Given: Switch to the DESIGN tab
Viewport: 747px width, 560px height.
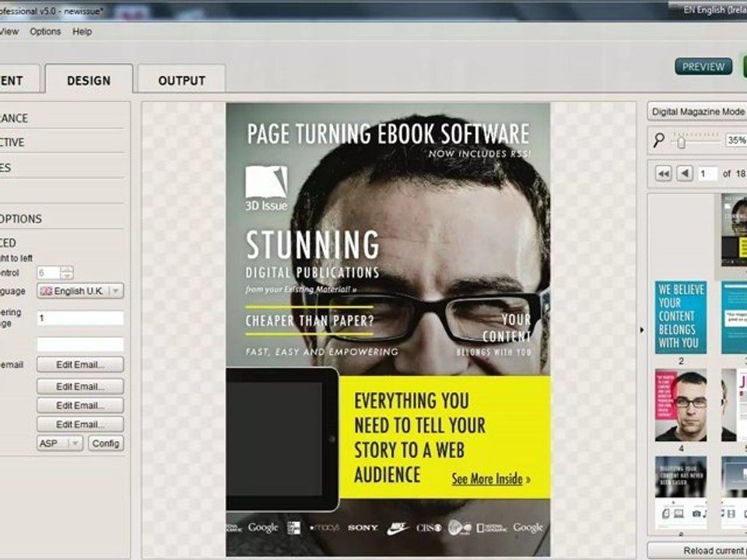Looking at the screenshot, I should (x=89, y=80).
